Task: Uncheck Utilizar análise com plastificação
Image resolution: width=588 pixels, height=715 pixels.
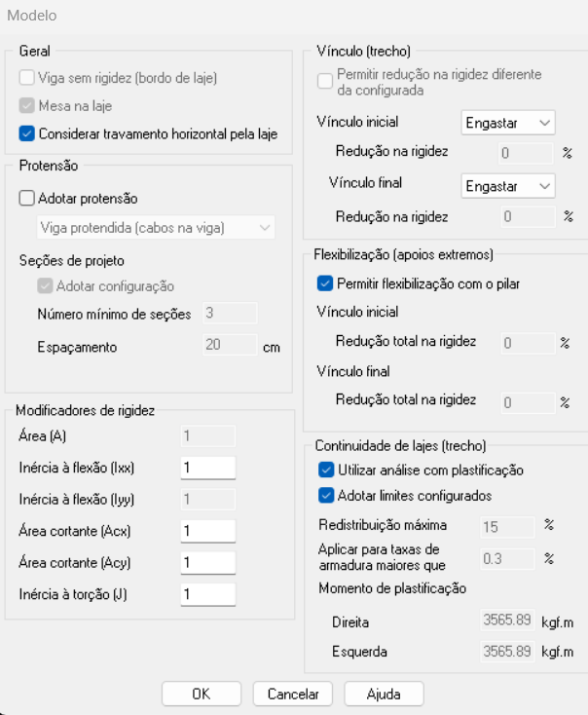Action: [325, 470]
